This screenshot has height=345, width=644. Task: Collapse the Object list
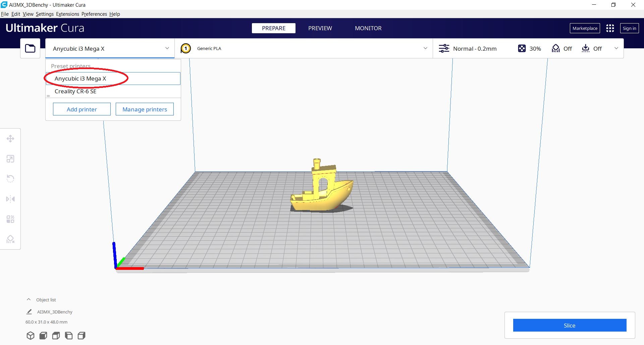tap(29, 300)
